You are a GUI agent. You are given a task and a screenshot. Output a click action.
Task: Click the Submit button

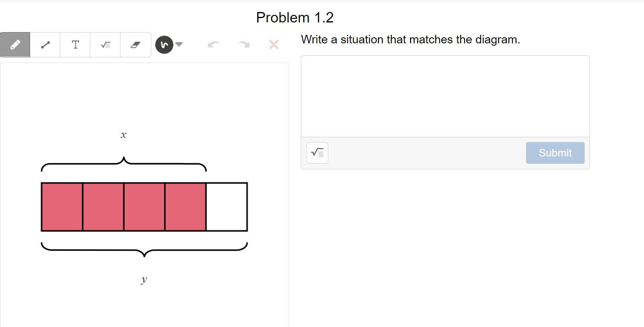click(x=555, y=153)
